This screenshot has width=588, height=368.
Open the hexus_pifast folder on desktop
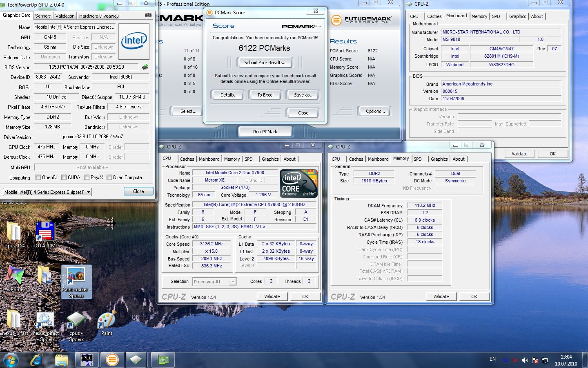pyautogui.click(x=15, y=323)
